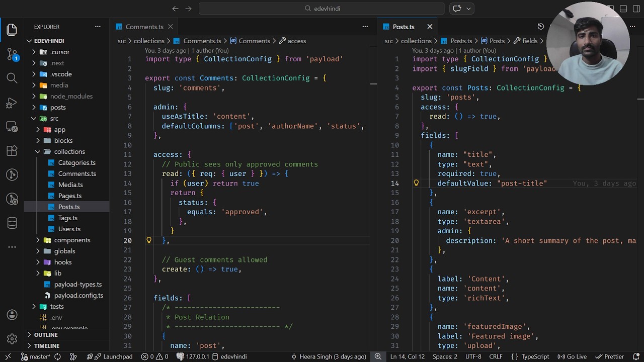Image resolution: width=644 pixels, height=362 pixels.
Task: Open the Run and Debug view
Action: [x=12, y=103]
